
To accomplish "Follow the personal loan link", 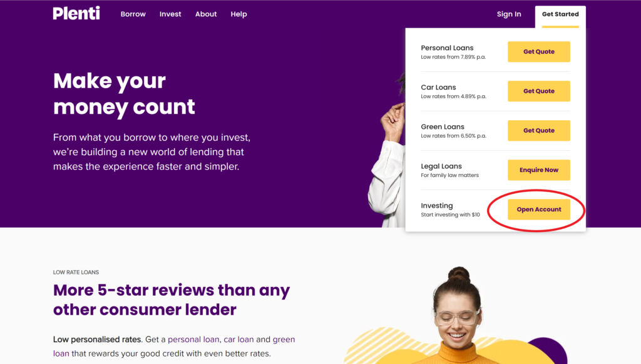I will (193, 340).
